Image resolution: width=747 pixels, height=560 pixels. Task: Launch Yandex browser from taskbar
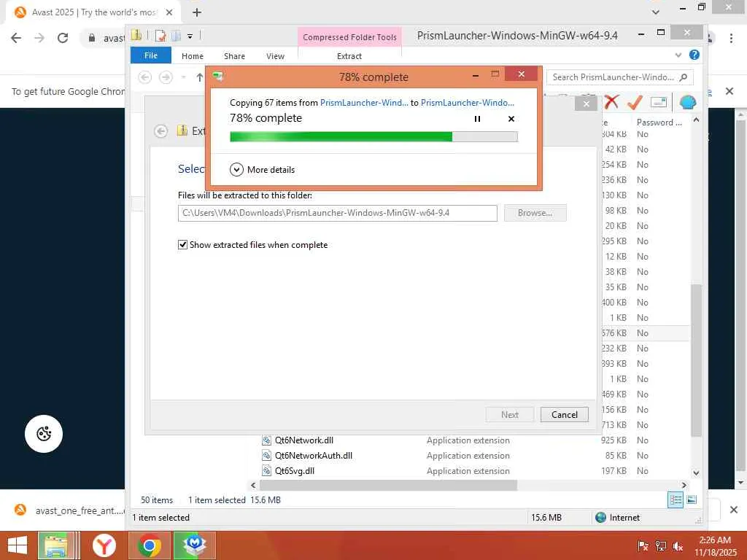click(104, 545)
